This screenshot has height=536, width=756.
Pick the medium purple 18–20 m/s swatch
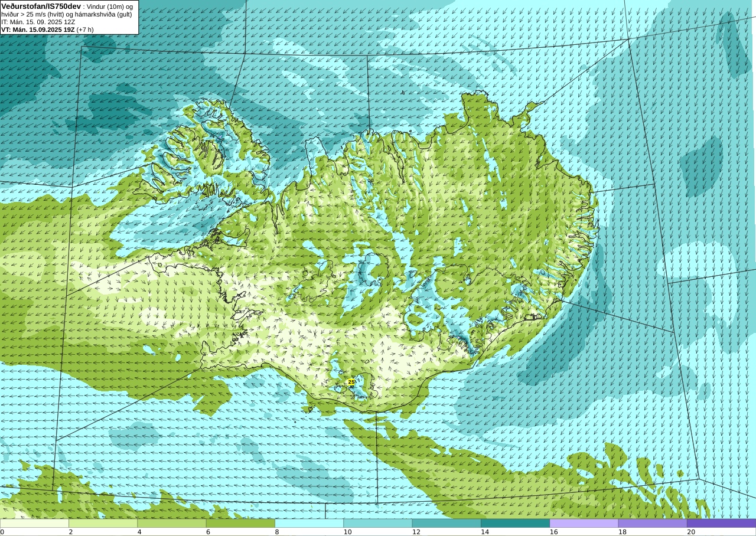[653, 523]
